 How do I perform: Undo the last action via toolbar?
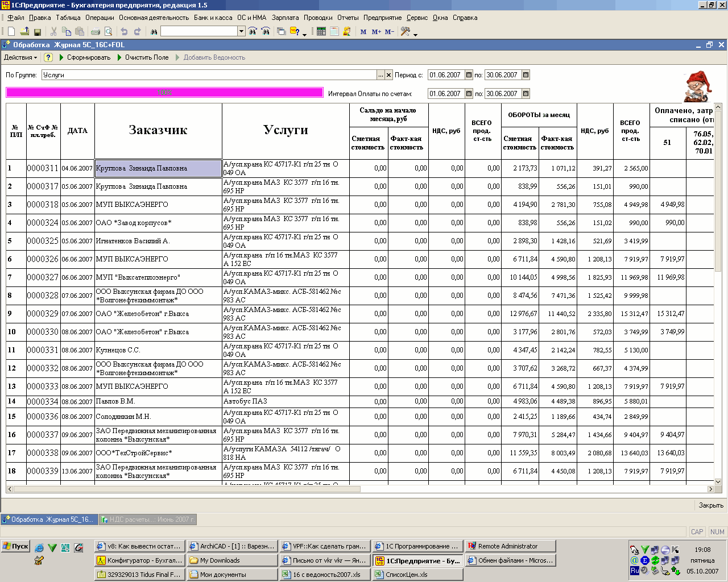click(124, 32)
